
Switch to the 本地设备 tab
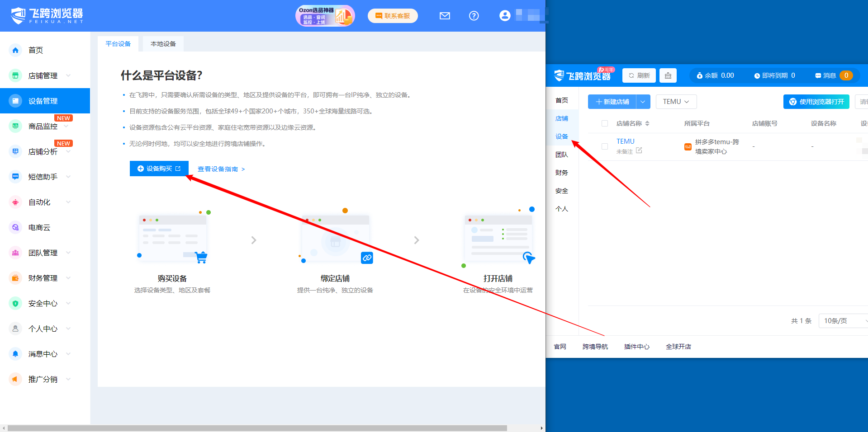[163, 44]
